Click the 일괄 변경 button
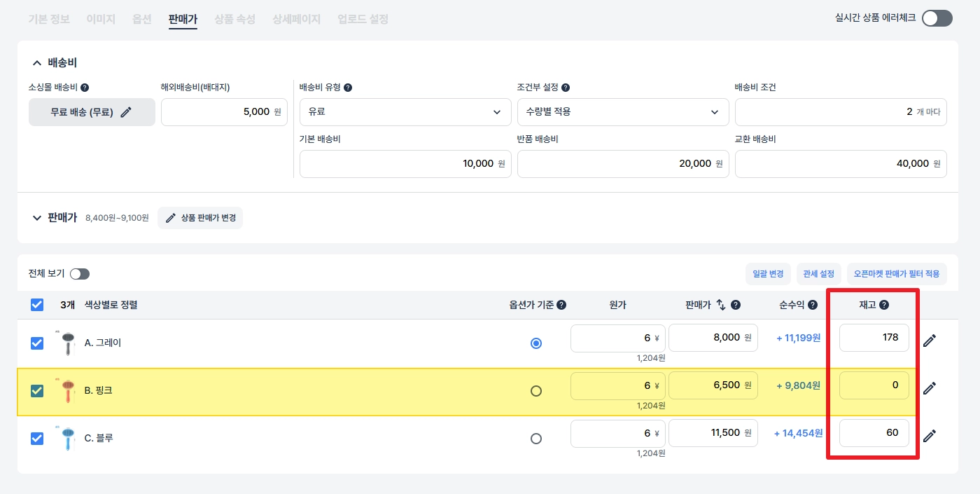The width and height of the screenshot is (980, 494). coord(768,274)
